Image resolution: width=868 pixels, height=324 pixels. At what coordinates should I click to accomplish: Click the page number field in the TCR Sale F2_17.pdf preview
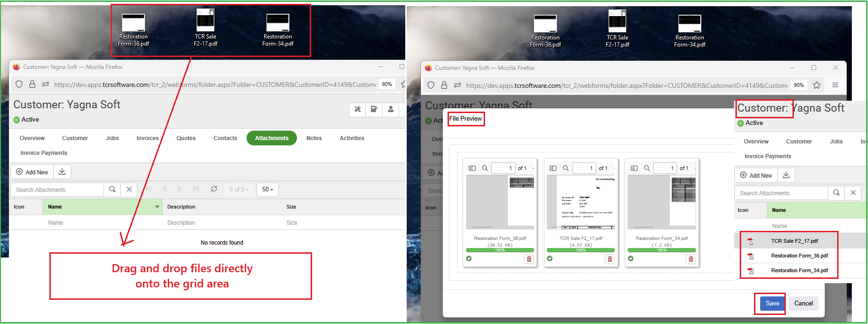pos(584,168)
